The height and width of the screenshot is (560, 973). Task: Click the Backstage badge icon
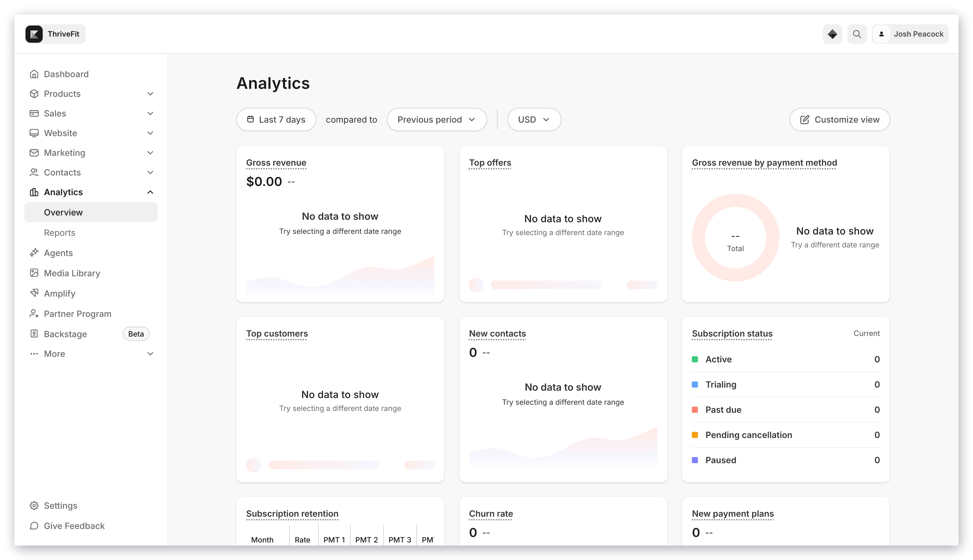click(34, 334)
